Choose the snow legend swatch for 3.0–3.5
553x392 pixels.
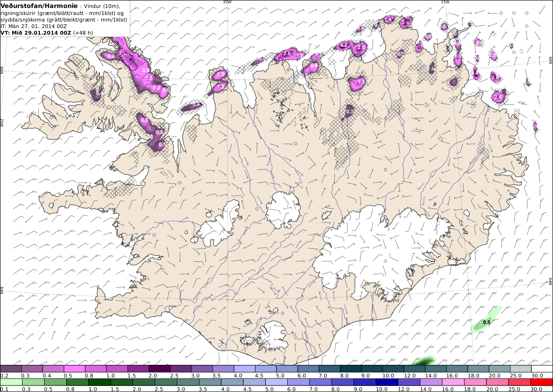tap(202, 369)
